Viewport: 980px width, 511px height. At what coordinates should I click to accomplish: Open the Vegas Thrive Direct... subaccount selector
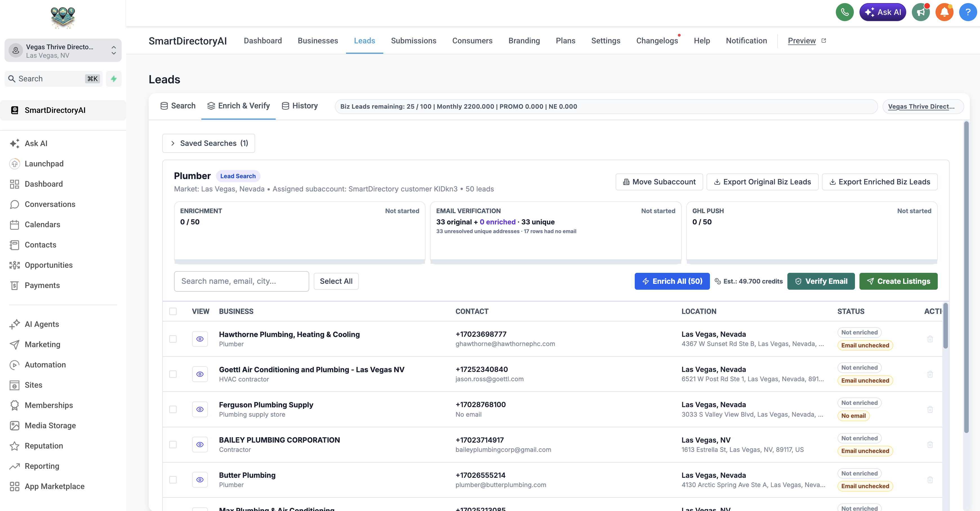click(923, 106)
